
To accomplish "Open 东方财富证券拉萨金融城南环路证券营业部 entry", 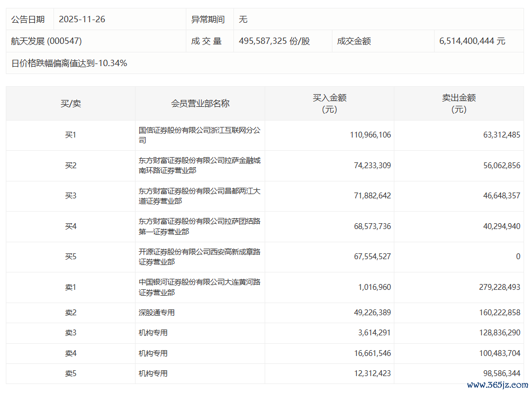I will coord(200,165).
